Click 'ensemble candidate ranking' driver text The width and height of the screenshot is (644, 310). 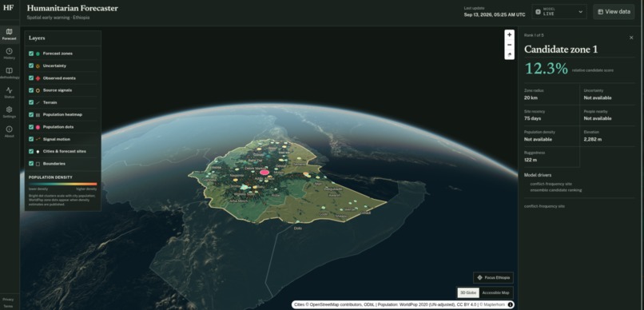click(x=555, y=190)
